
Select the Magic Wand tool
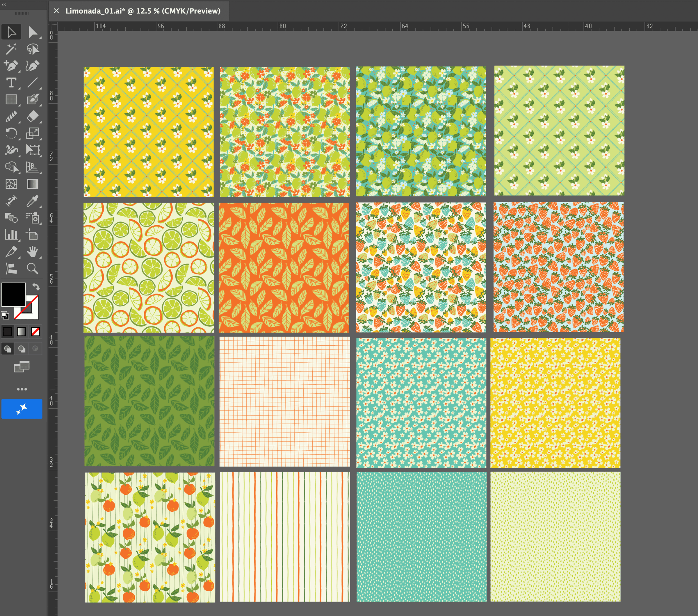click(11, 49)
